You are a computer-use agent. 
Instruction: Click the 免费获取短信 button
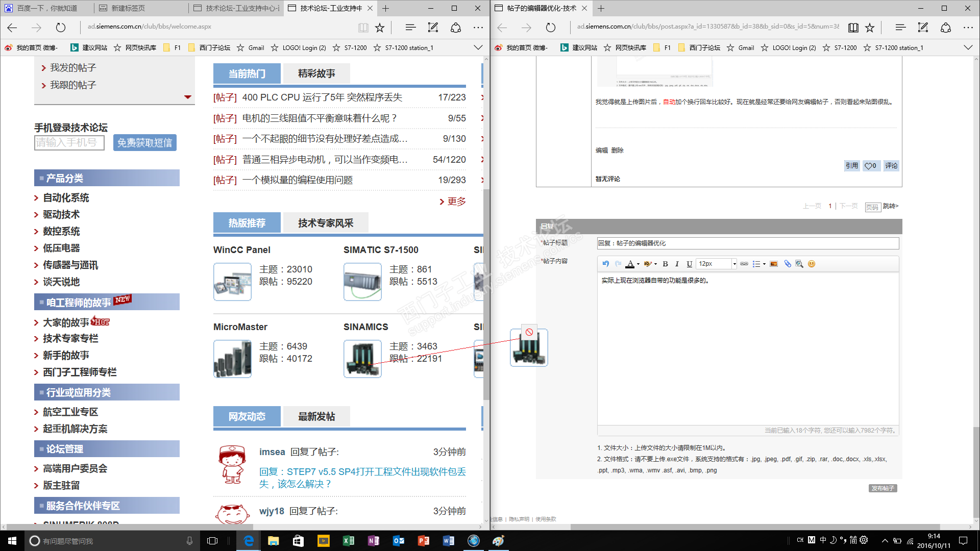[145, 143]
